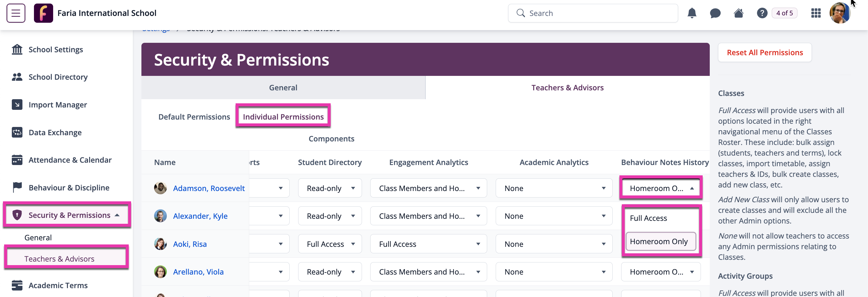Switch to the General tab
Image resolution: width=868 pixels, height=297 pixels.
pos(283,88)
